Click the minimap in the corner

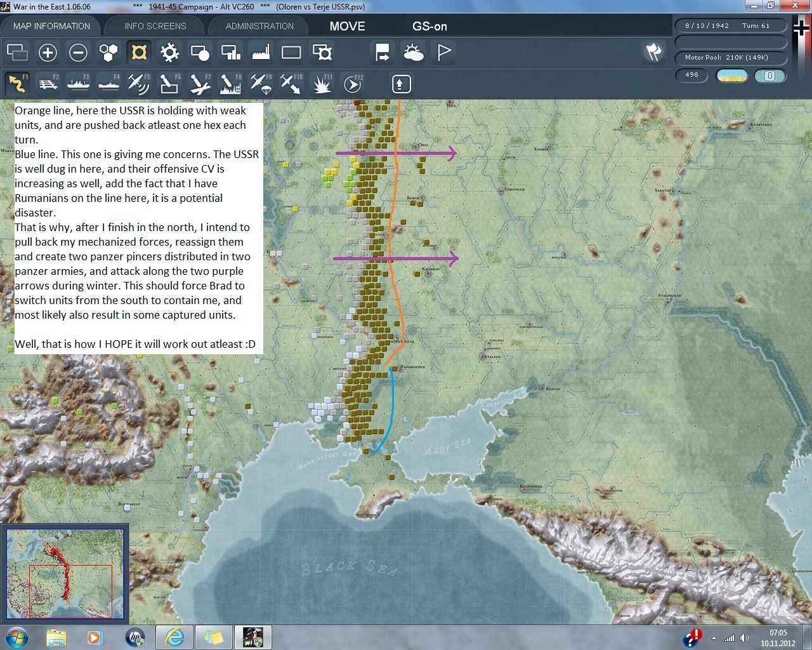65,574
